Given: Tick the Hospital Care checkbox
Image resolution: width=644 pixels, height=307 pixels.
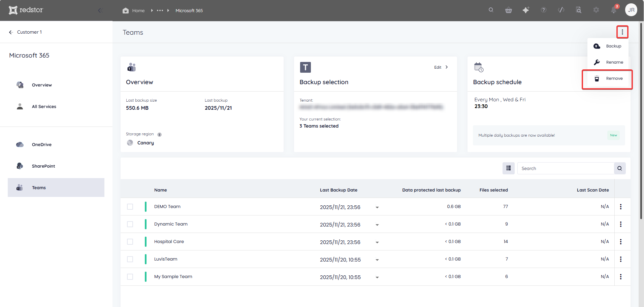Looking at the screenshot, I should click(x=130, y=242).
